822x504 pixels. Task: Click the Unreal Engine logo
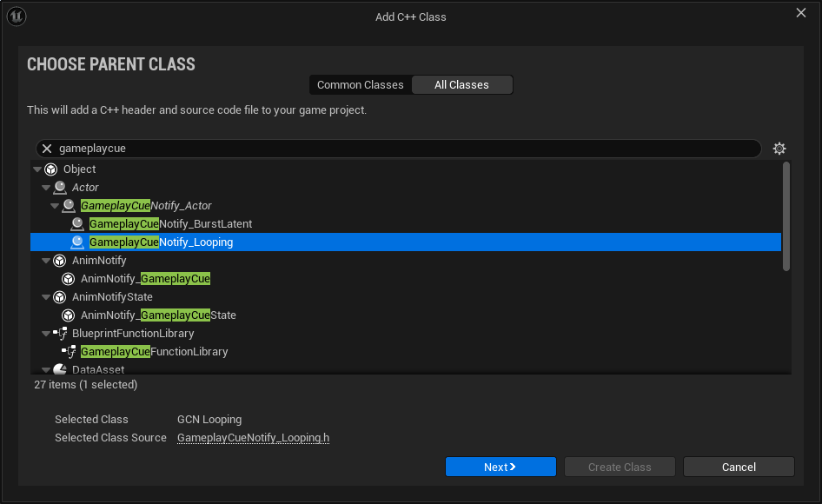point(16,16)
